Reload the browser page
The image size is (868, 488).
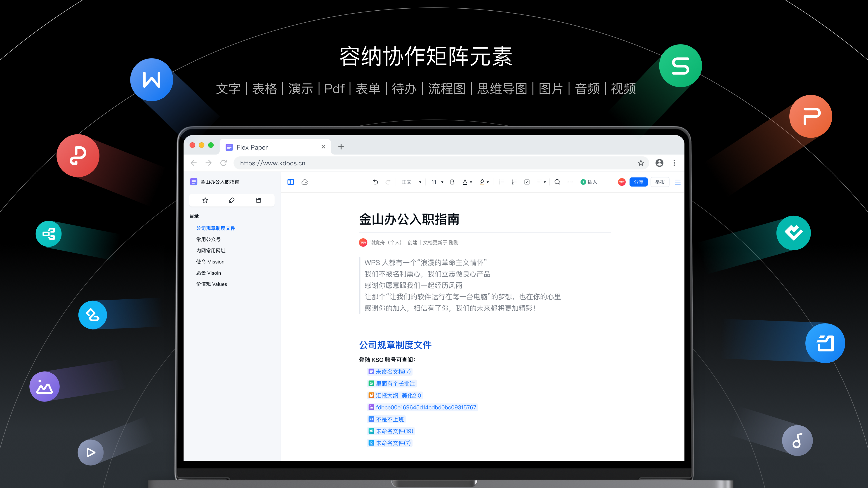(223, 163)
